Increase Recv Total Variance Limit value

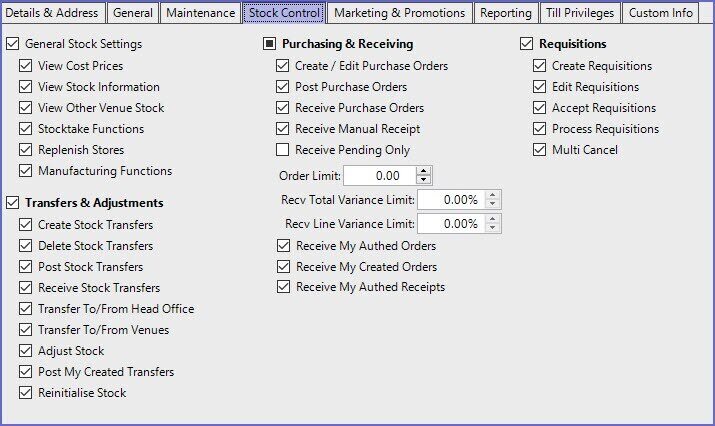coord(493,195)
